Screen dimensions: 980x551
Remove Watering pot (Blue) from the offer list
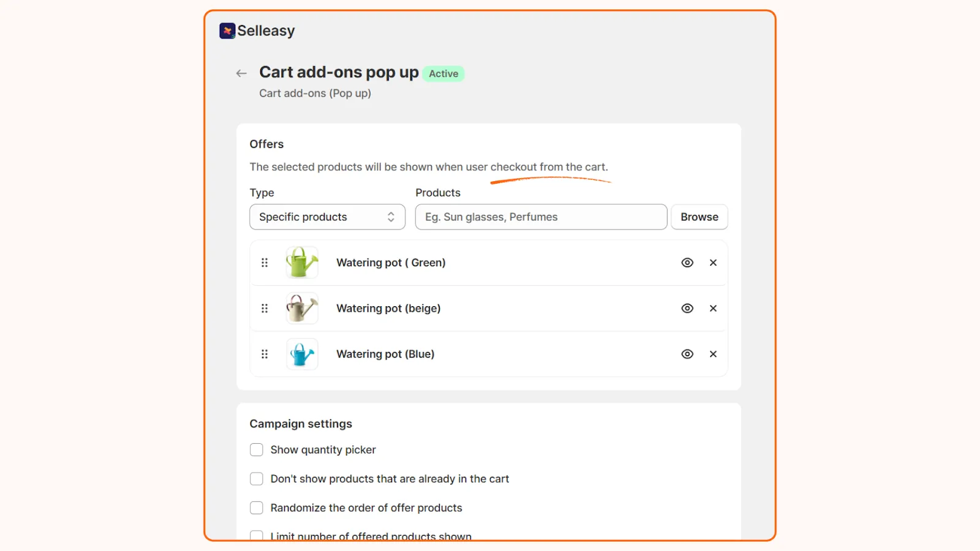click(x=713, y=354)
